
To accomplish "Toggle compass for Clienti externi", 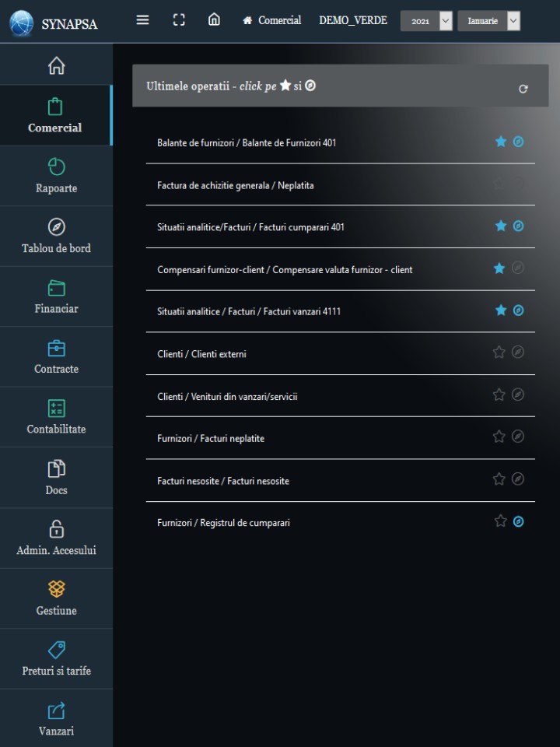I will 518,352.
